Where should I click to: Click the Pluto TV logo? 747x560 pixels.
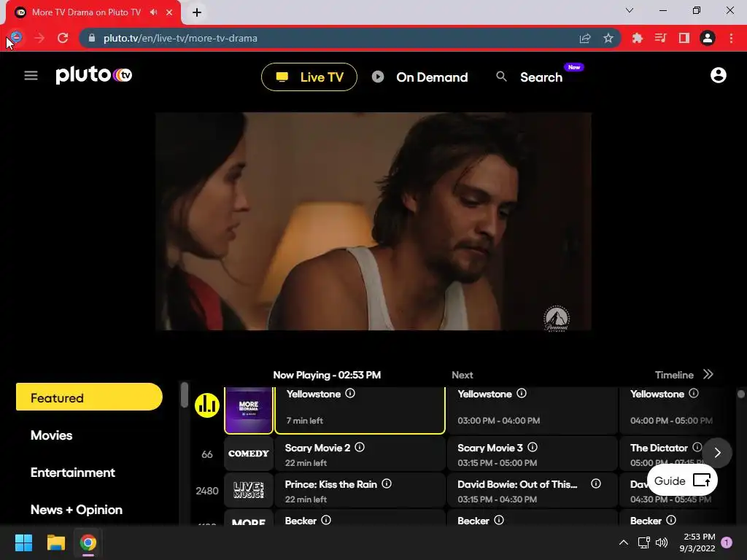(94, 75)
